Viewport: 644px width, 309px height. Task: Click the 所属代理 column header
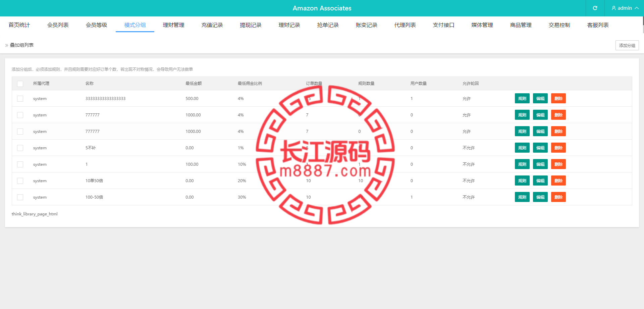(41, 84)
